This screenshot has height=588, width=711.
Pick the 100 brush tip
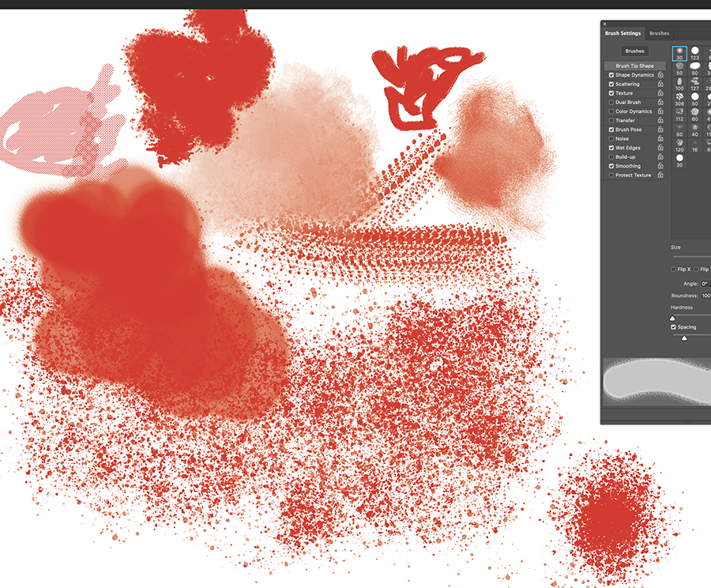click(x=679, y=85)
